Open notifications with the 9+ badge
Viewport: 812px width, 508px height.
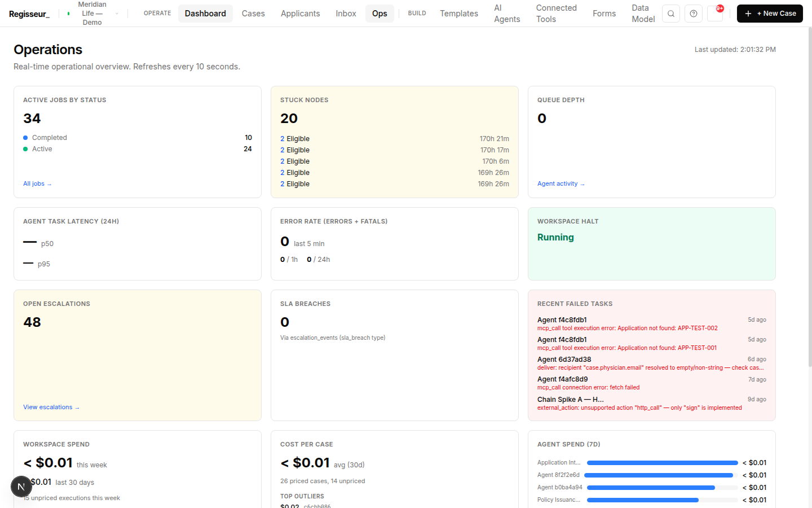(x=716, y=12)
